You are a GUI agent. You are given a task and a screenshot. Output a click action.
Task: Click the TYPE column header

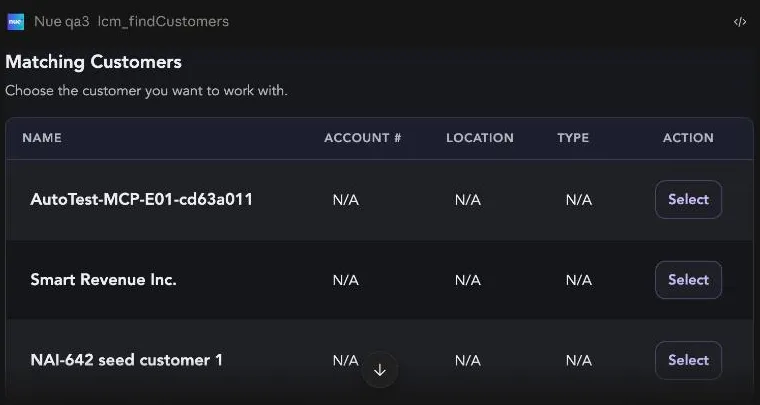point(573,138)
